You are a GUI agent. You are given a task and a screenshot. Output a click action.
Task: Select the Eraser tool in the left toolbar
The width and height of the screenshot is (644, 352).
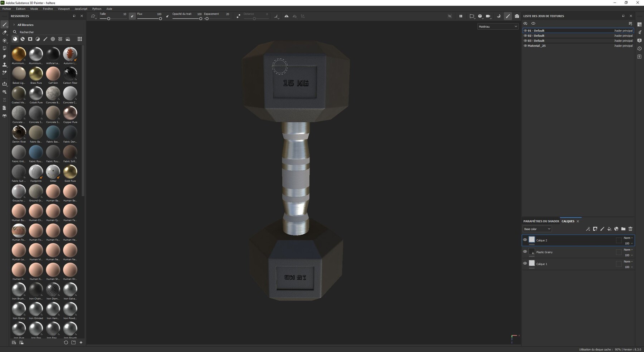click(x=5, y=32)
